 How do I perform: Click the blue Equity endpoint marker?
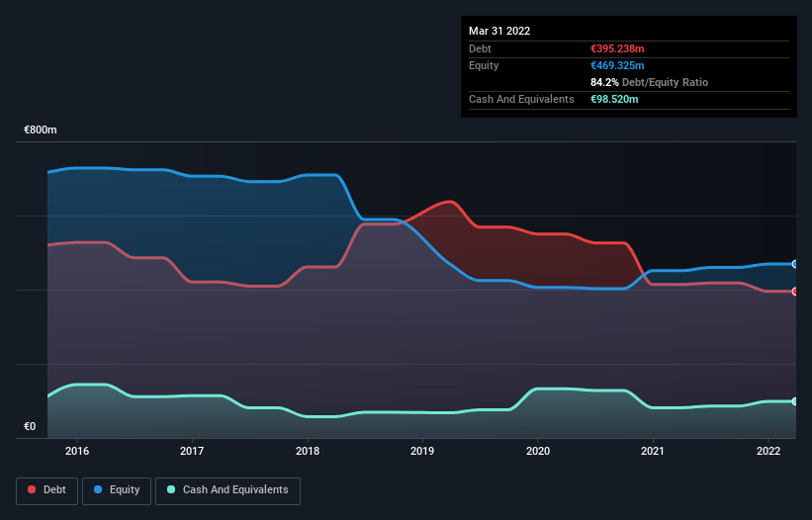(795, 264)
